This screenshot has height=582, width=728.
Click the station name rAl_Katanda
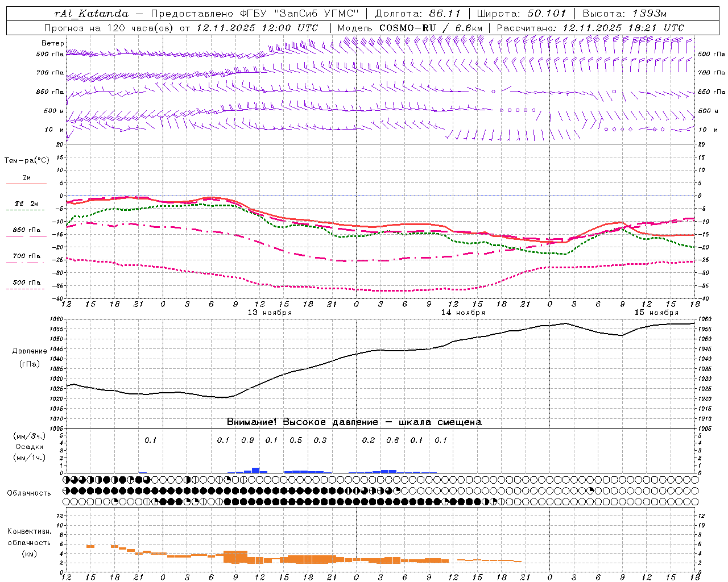pos(92,14)
